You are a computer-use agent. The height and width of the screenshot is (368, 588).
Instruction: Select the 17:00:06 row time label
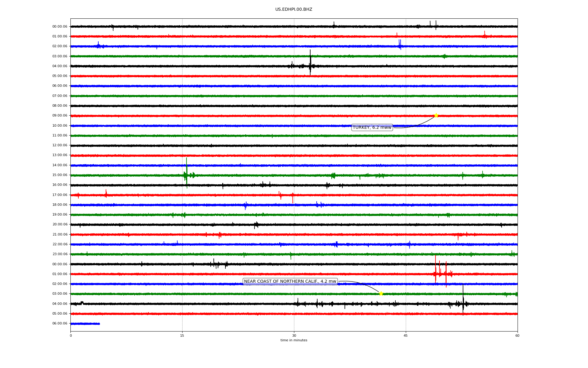point(60,195)
